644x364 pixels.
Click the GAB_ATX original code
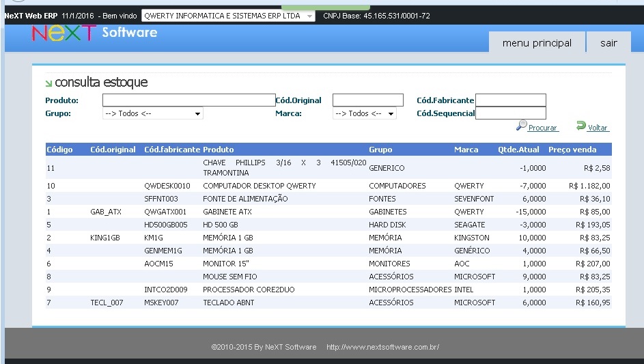pos(106,212)
